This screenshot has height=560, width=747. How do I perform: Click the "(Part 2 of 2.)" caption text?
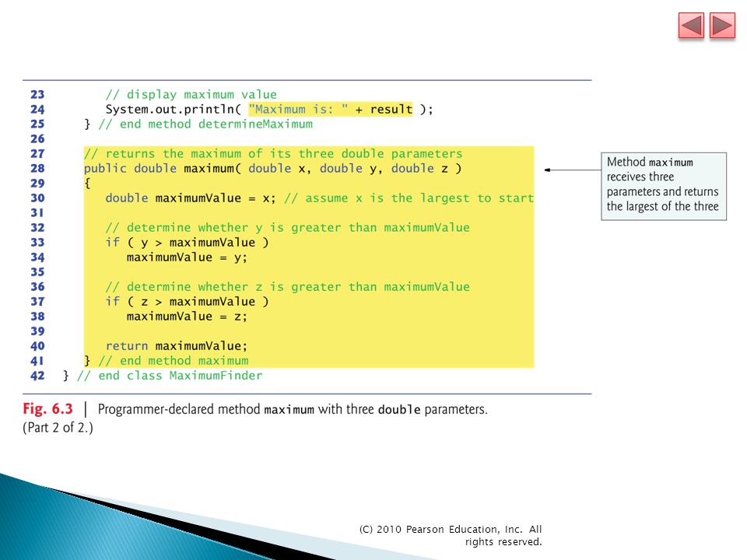tap(58, 428)
